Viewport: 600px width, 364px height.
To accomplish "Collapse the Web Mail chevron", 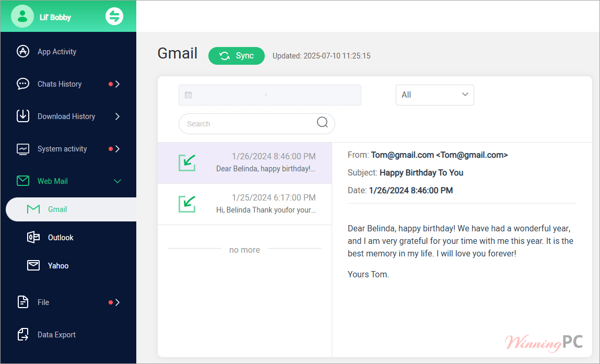I will (117, 181).
